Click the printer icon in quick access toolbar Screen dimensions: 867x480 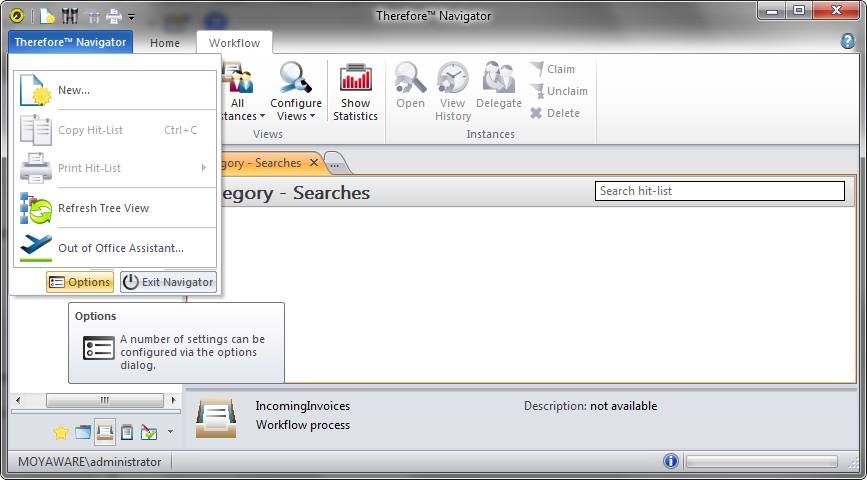pos(113,16)
